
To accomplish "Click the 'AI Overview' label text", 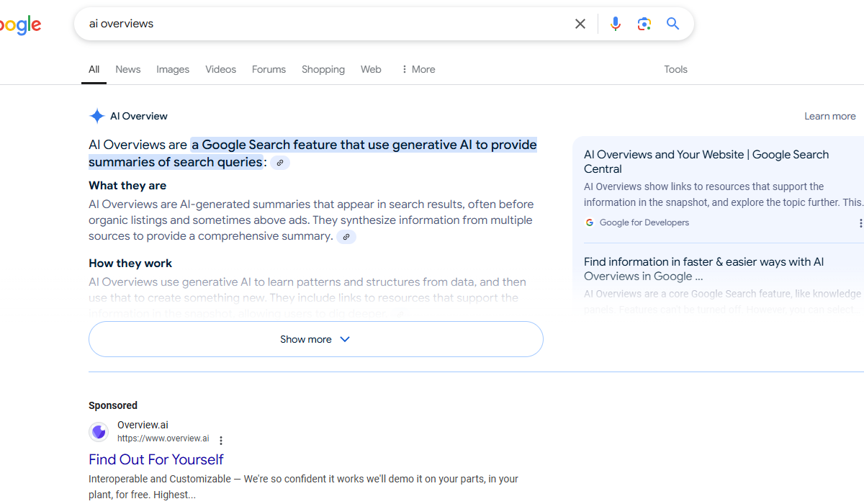I will click(139, 116).
